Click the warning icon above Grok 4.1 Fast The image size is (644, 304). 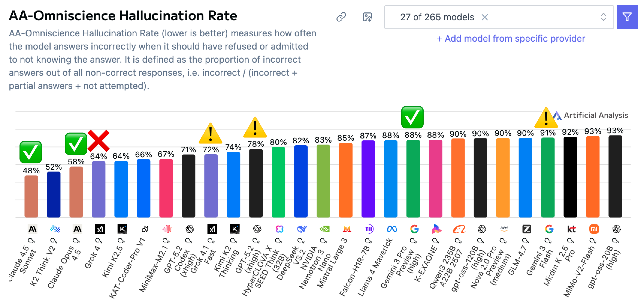click(x=211, y=133)
